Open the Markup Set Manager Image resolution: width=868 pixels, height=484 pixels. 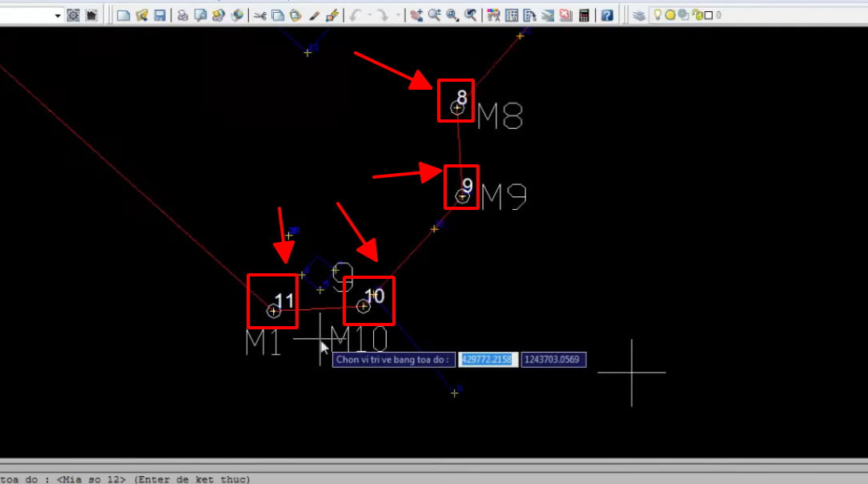[566, 15]
